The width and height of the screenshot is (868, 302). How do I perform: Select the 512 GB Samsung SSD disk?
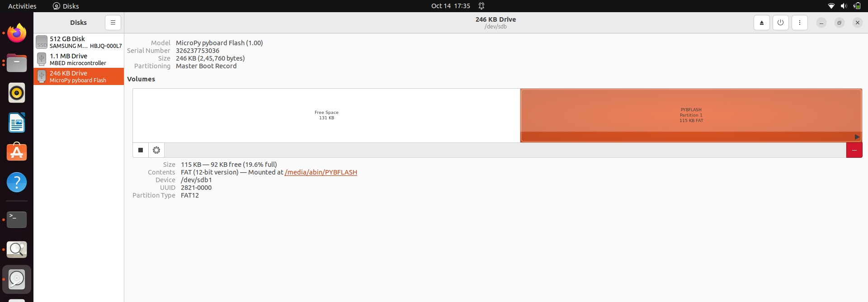[79, 42]
